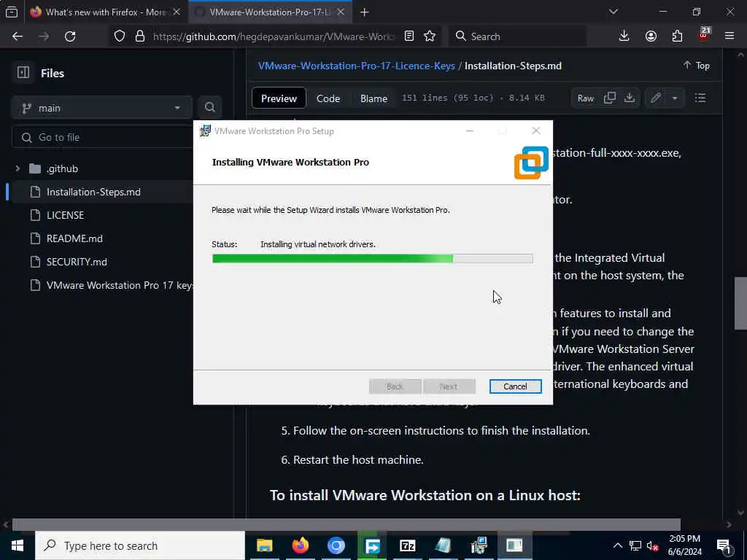Click the uBlock extension icon with badge
This screenshot has width=747, height=560.
704,36
